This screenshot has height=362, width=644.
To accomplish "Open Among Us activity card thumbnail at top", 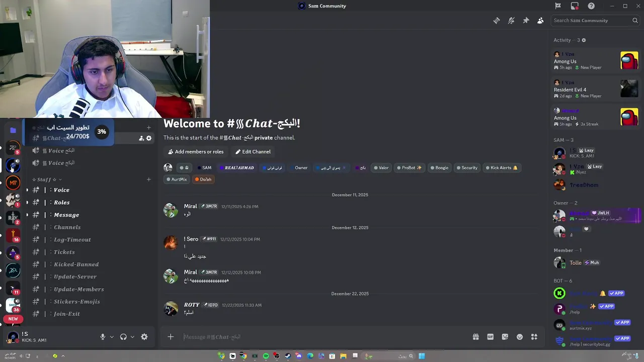I will click(629, 61).
